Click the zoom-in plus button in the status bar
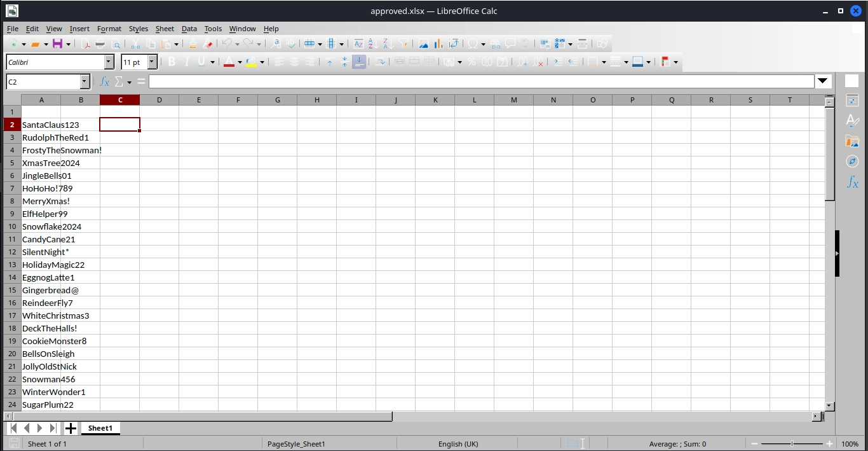Viewport: 868px width, 451px height. tap(829, 444)
